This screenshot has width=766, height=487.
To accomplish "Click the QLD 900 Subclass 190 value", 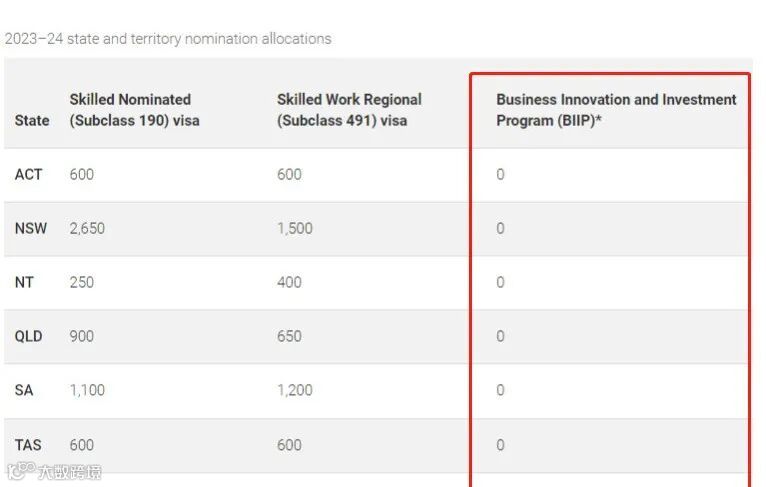I will coord(82,336).
